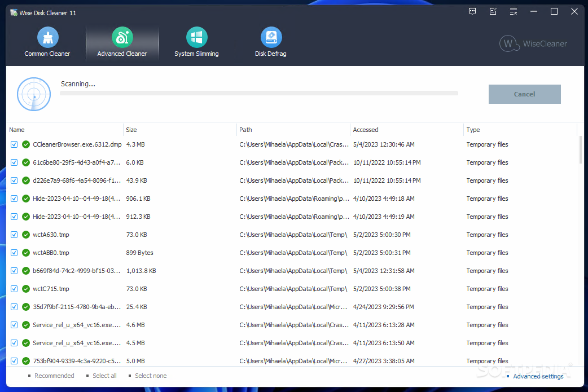
Task: Toggle checkbox for wctABB0.tmp
Action: coord(14,253)
